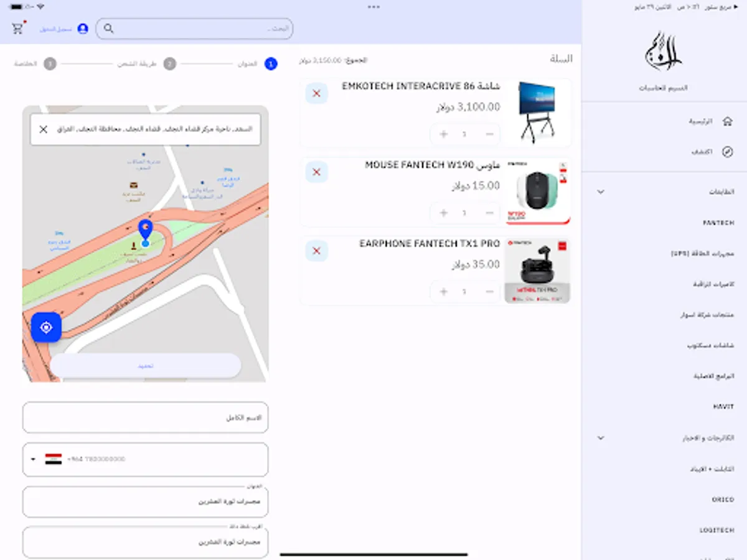
Task: Increase quantity of EARPHONE FANTECH TX1 PRO
Action: click(x=443, y=292)
